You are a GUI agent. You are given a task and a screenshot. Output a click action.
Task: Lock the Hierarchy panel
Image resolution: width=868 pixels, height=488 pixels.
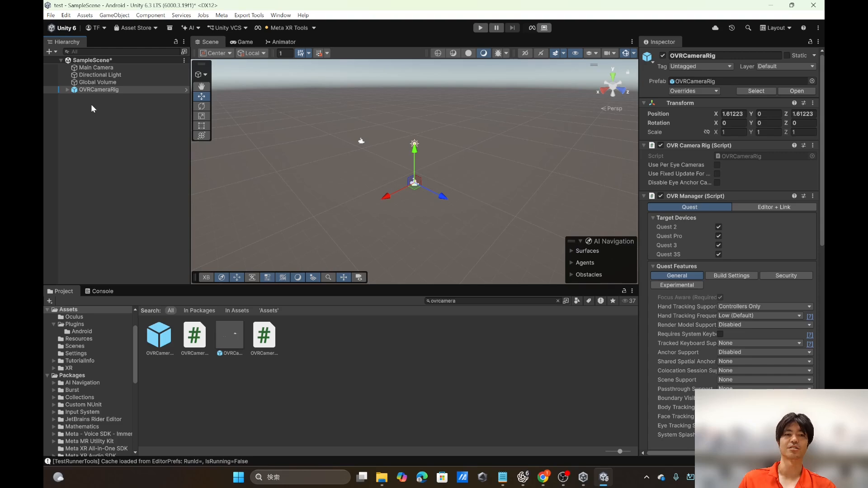(176, 42)
